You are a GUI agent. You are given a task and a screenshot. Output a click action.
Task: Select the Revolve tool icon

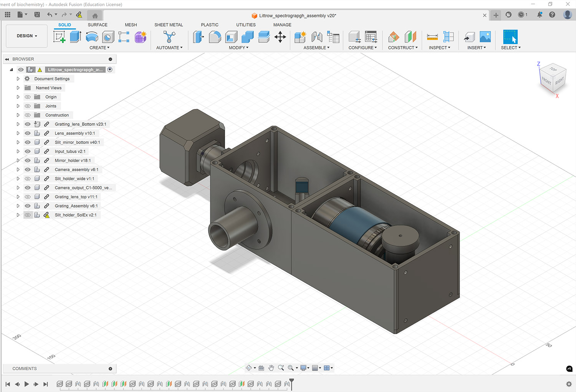[92, 37]
